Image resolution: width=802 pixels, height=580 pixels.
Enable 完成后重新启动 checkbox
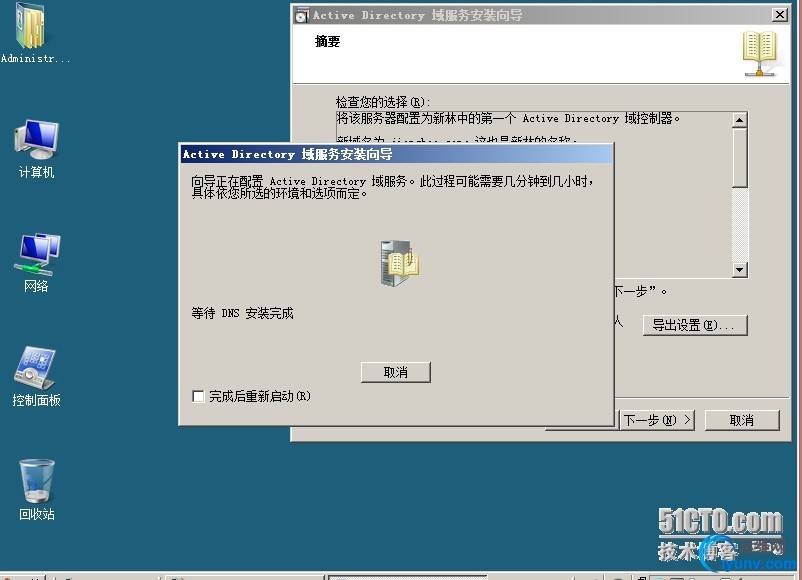[x=198, y=396]
